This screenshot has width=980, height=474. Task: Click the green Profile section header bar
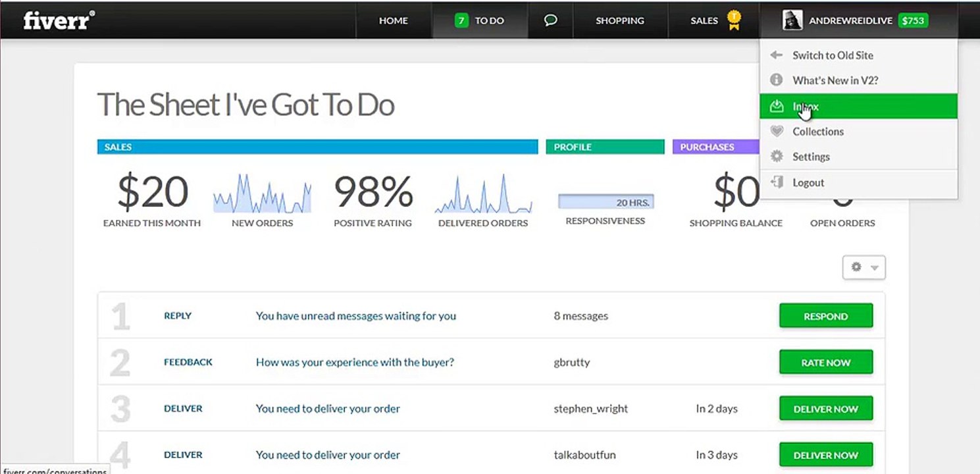pos(605,147)
